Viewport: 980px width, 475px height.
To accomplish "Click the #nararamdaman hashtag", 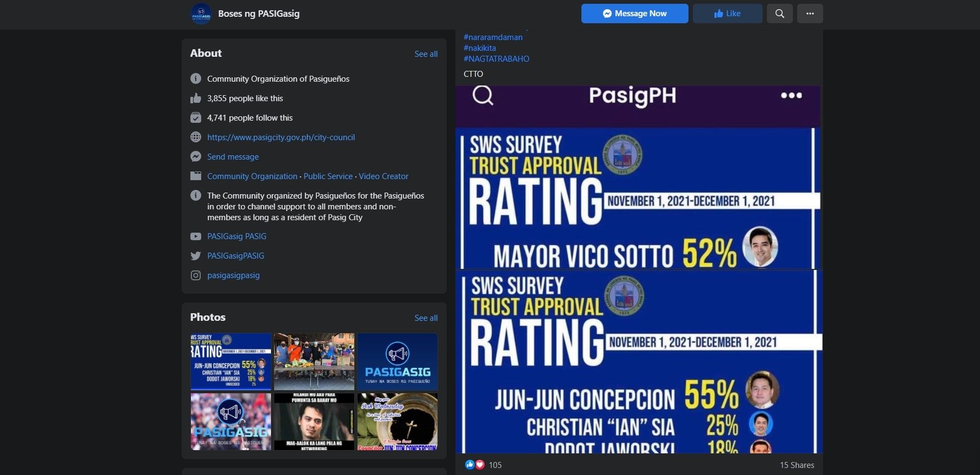I will coord(493,37).
